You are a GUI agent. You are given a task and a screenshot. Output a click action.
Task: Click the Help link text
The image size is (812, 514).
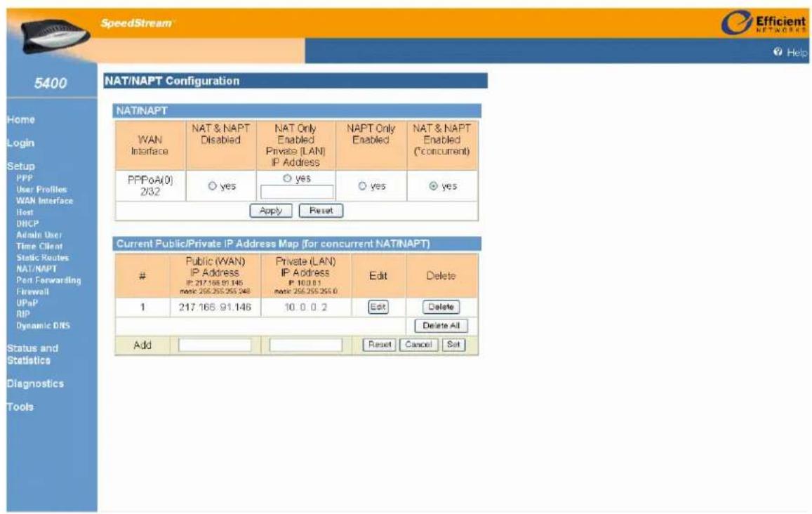[797, 53]
